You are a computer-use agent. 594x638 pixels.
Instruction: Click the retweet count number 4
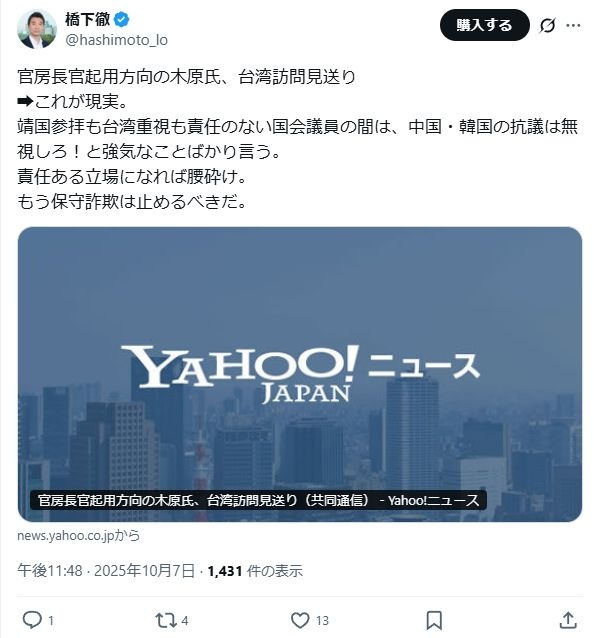coord(184,621)
